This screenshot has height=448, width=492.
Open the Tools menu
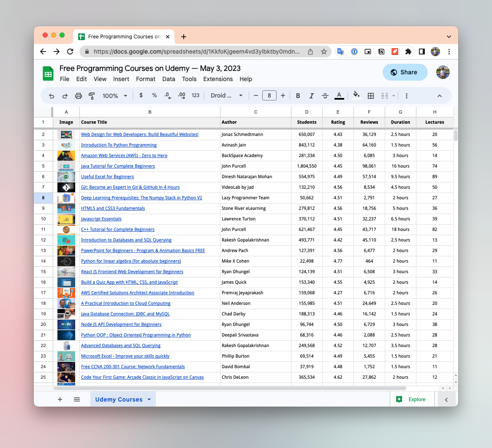coord(189,79)
